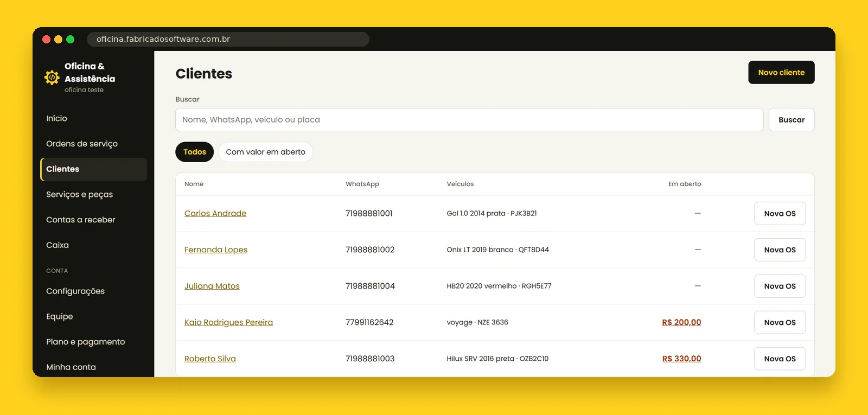
Task: Click vehicle text HB20 2020 vermelho
Action: (x=481, y=286)
